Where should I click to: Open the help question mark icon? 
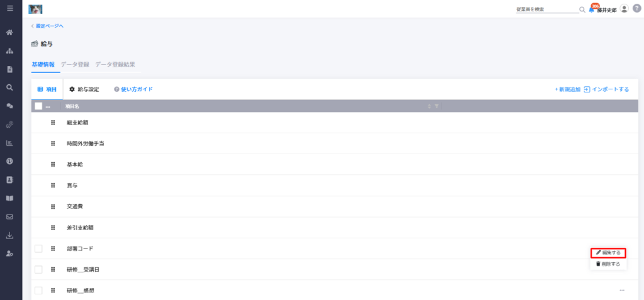(636, 9)
